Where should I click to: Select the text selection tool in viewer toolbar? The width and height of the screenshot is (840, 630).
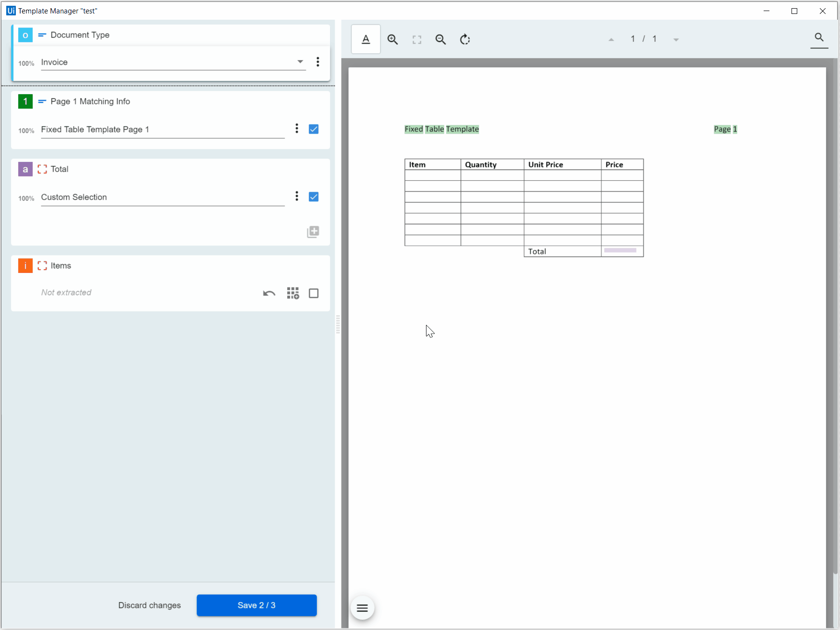point(365,39)
